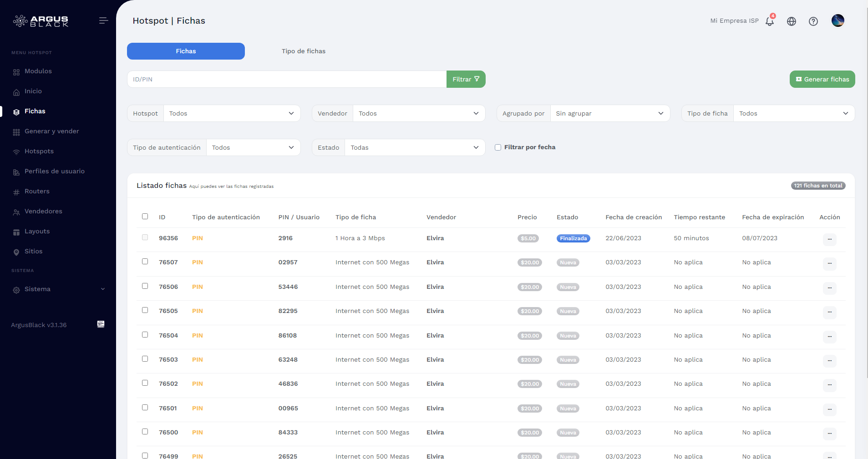Enable the Filtrar por fecha checkbox

(x=498, y=147)
